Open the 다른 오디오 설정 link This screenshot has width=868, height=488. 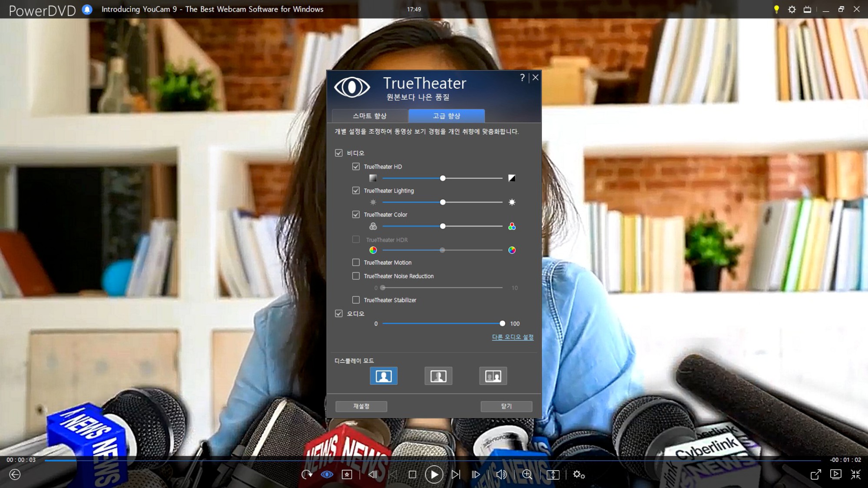pos(512,337)
